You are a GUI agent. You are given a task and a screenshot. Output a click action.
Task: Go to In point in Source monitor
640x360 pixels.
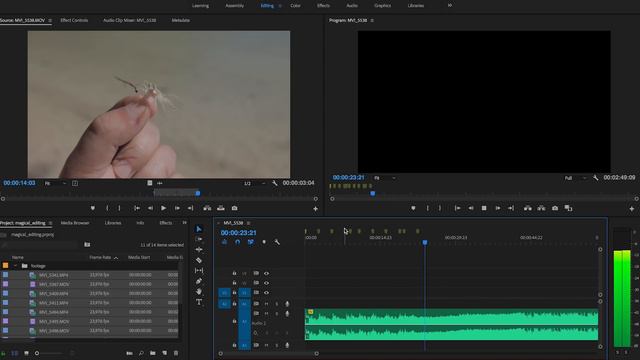(x=137, y=208)
